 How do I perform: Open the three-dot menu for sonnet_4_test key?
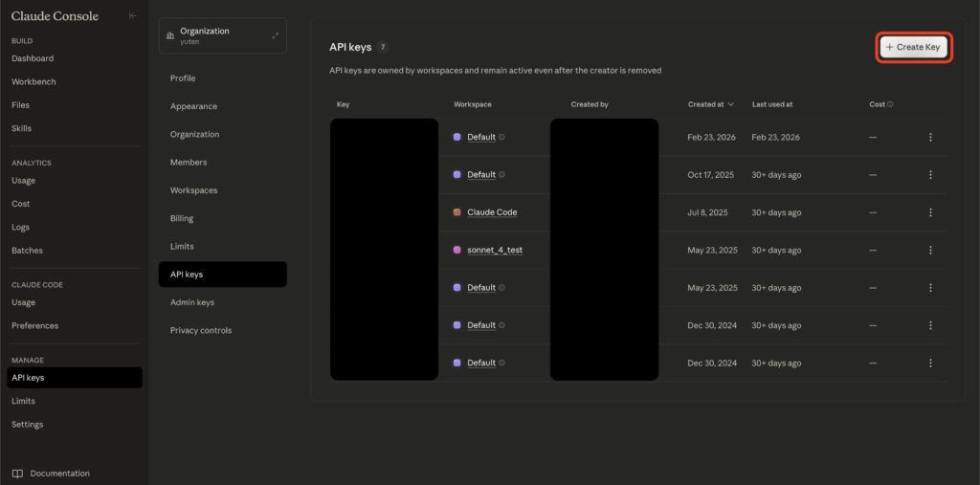tap(930, 250)
